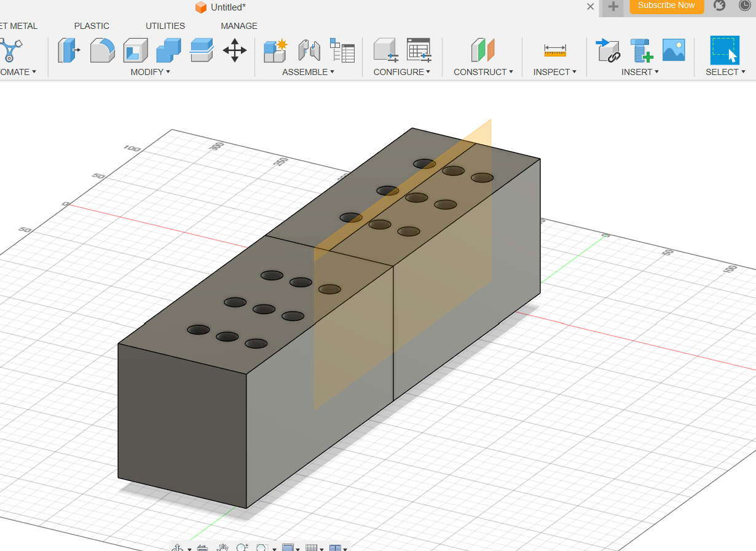Expand the CONFIGURE dropdown menu
Screen dimensions: 756x551
(x=402, y=72)
